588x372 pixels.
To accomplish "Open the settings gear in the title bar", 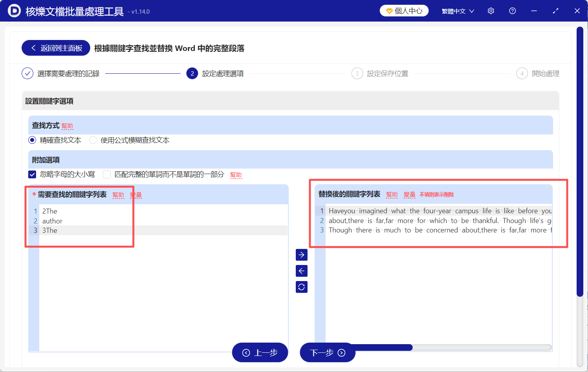I will [x=491, y=11].
